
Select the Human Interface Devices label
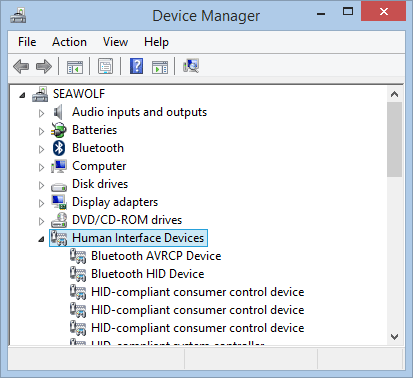coord(138,238)
